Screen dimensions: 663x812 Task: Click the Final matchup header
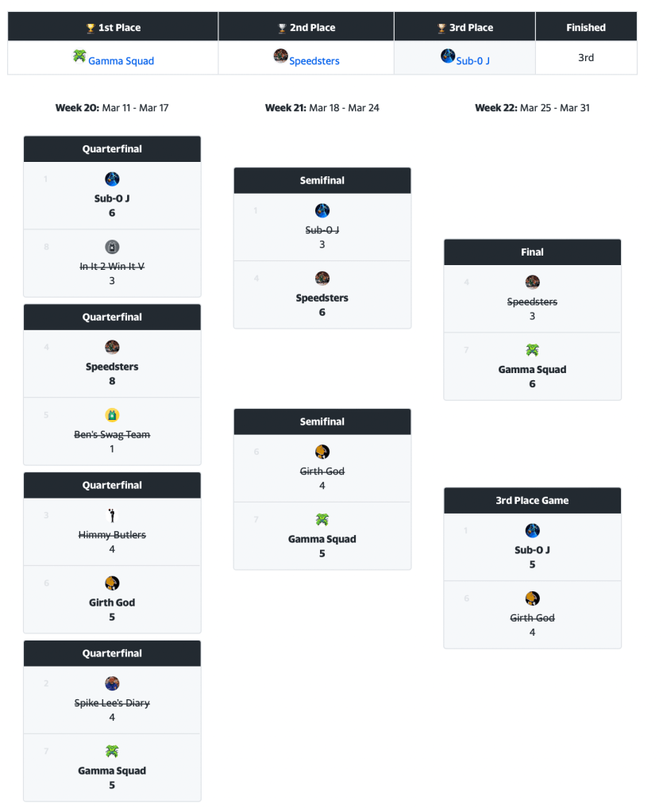(532, 252)
